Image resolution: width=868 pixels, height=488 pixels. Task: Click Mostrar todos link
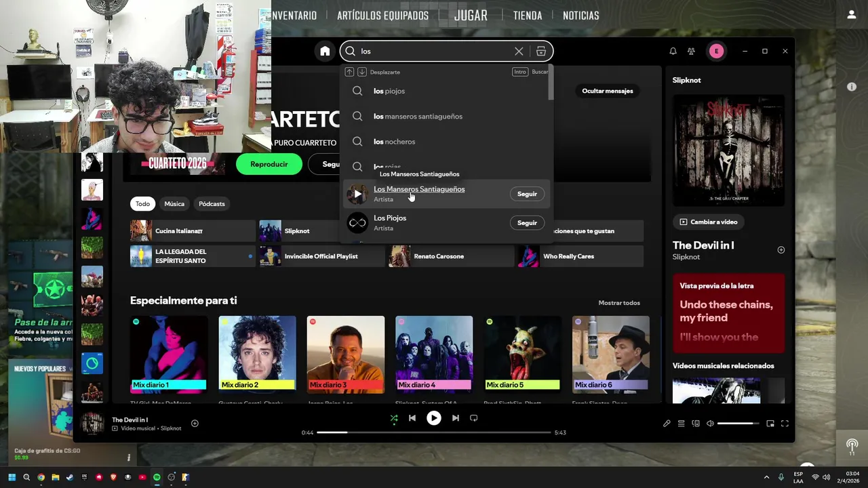coord(619,303)
